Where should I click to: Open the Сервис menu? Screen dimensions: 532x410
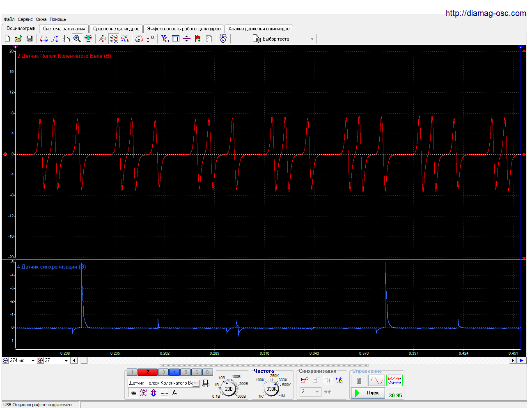click(25, 19)
